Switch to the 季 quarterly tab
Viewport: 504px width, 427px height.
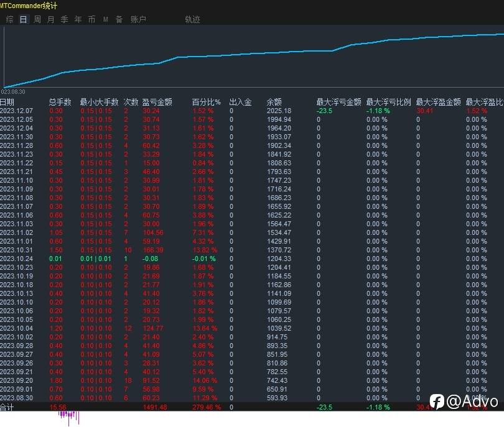point(64,20)
